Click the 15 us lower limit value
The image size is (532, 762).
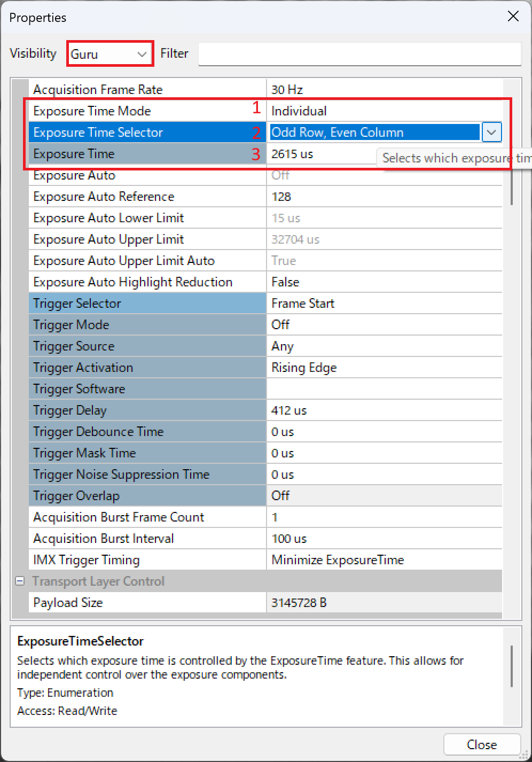click(286, 217)
